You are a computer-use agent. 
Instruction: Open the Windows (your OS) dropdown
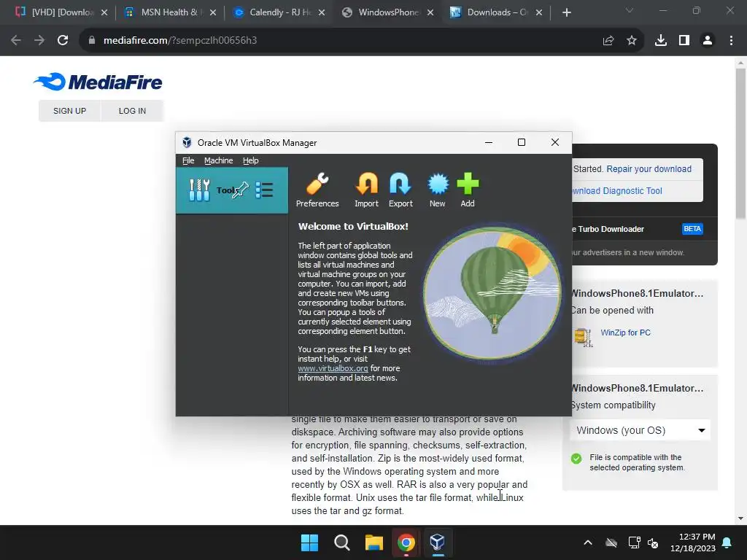(640, 430)
